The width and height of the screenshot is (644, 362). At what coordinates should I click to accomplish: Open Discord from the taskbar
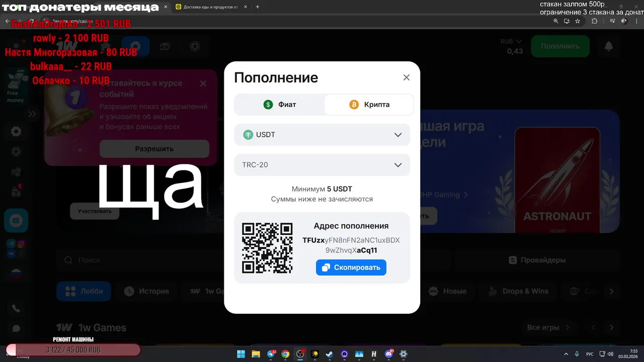389,354
